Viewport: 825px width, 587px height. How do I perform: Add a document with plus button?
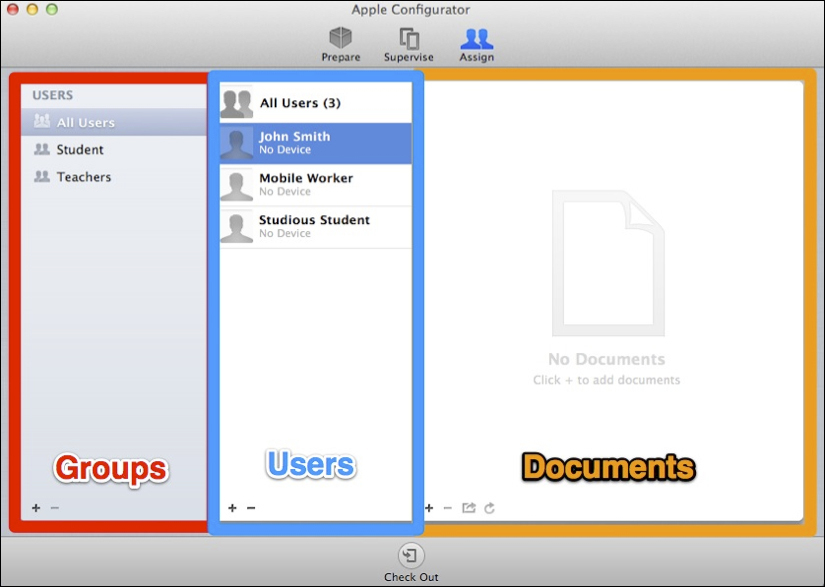coord(429,508)
